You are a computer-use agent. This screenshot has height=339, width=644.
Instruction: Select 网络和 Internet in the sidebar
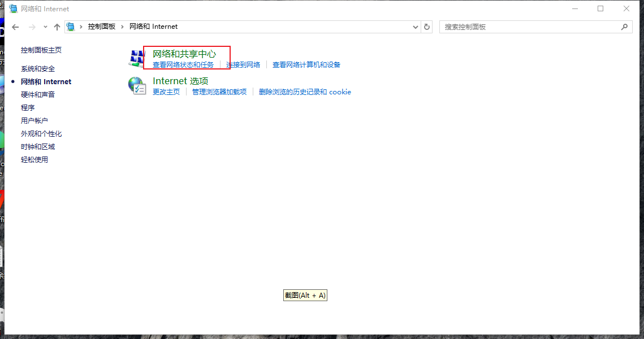click(46, 82)
